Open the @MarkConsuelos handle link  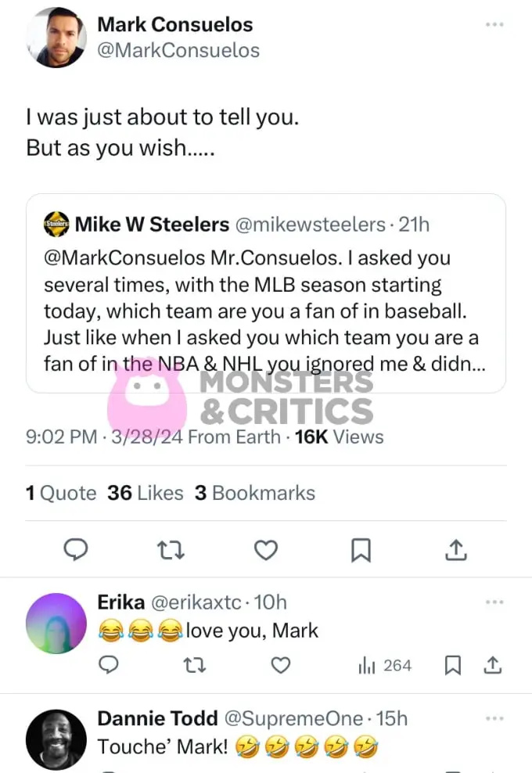[178, 50]
